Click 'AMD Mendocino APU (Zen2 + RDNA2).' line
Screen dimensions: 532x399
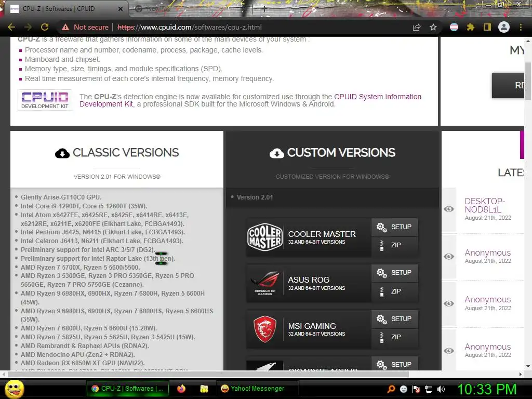(x=78, y=354)
